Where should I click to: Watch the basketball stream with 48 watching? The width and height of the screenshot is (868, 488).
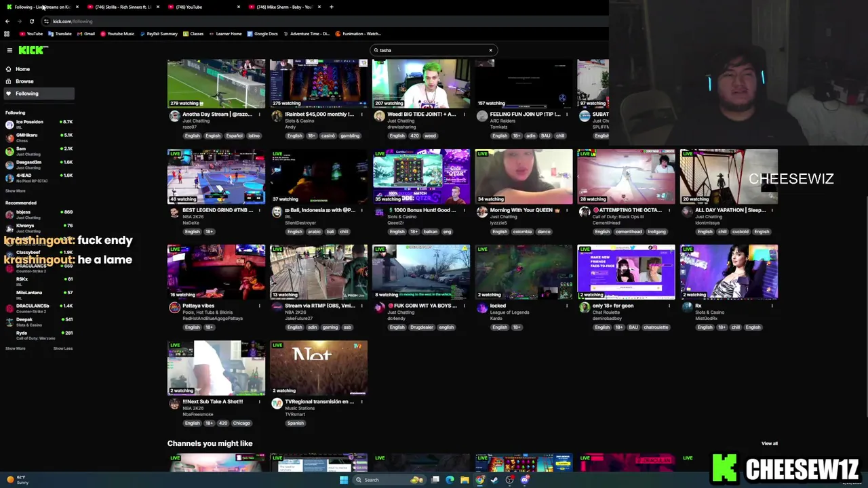216,176
